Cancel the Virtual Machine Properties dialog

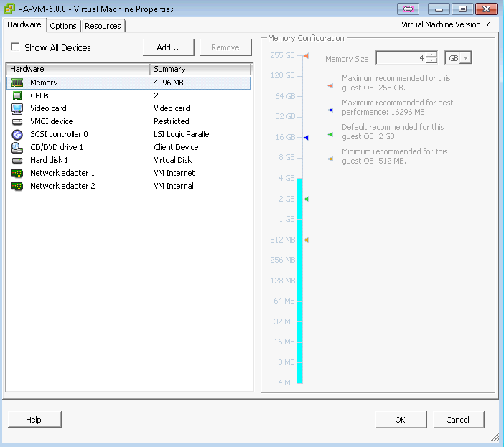(x=458, y=420)
